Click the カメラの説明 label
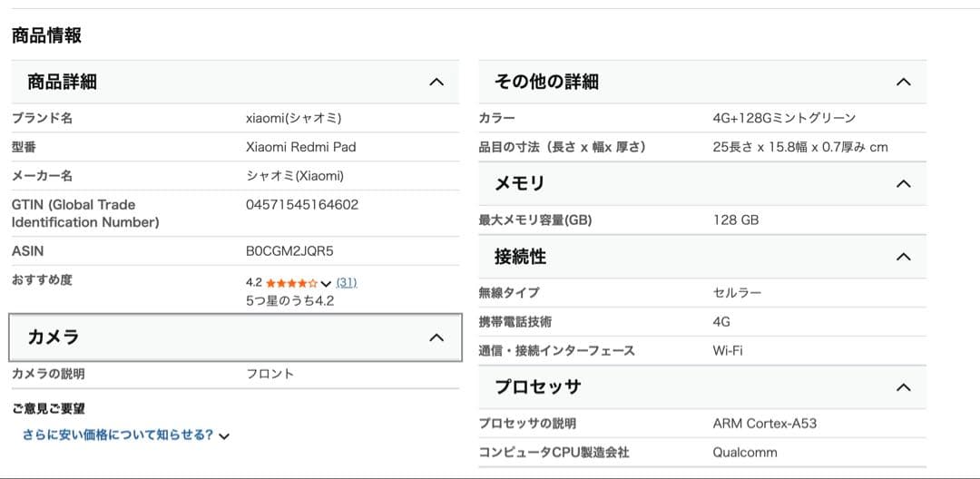Image resolution: width=980 pixels, height=479 pixels. tap(48, 375)
